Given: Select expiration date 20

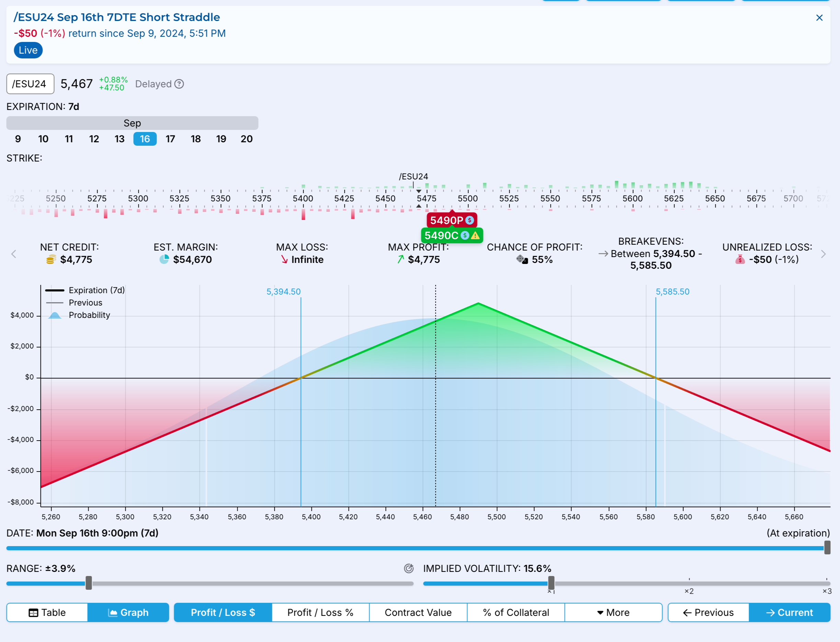Looking at the screenshot, I should click(247, 139).
